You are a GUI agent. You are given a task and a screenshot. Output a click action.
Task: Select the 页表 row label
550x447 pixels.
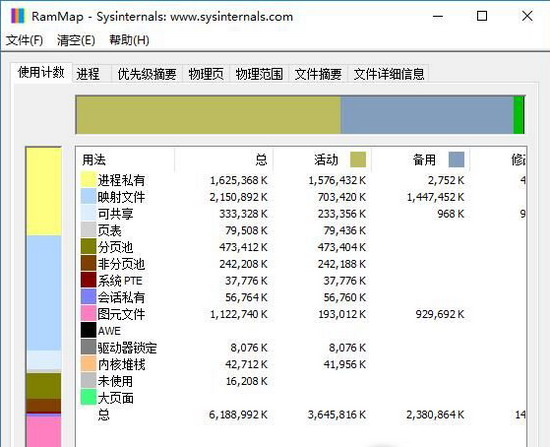click(109, 231)
